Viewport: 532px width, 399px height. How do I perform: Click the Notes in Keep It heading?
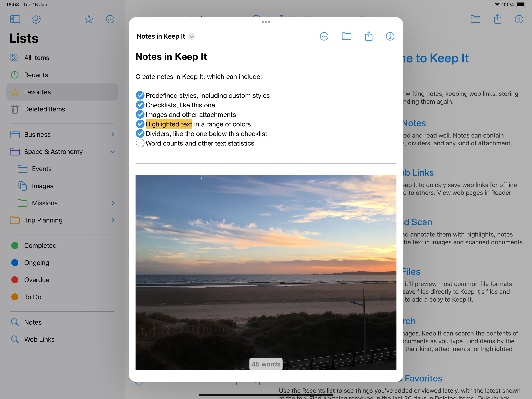point(171,57)
